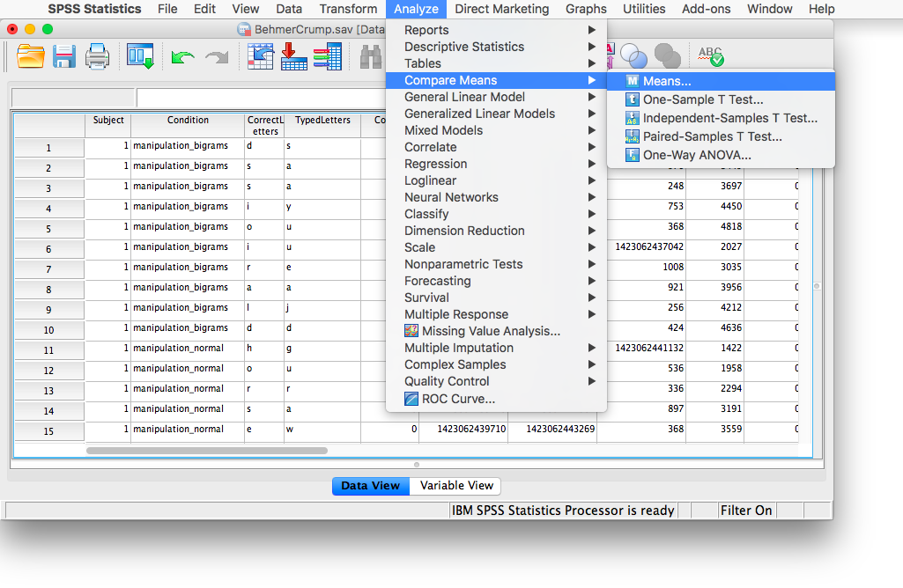
Task: Switch to the Variable View tab
Action: (456, 486)
